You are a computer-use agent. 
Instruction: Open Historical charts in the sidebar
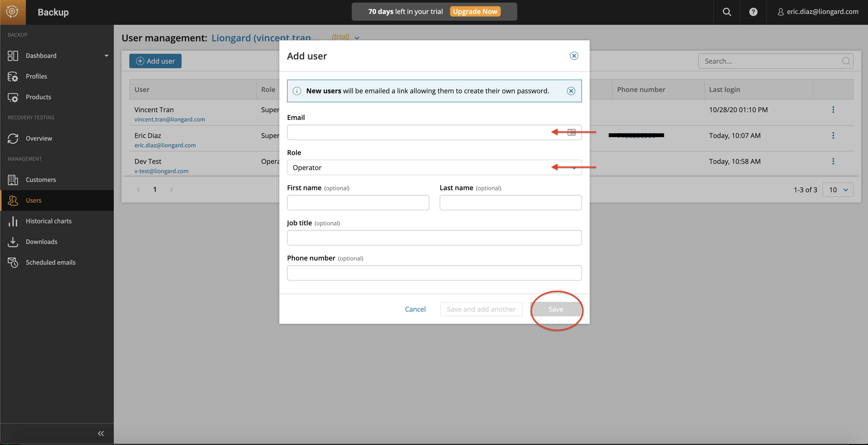[x=49, y=221]
